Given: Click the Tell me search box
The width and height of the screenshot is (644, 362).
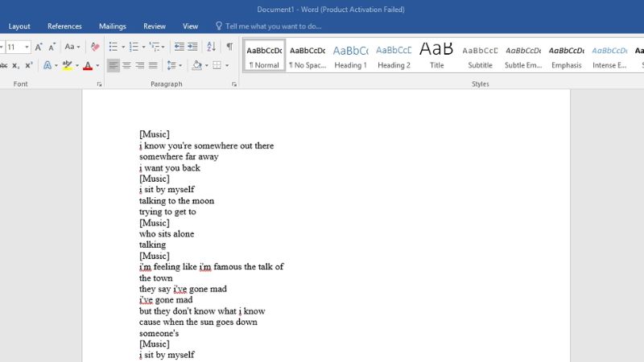Looking at the screenshot, I should click(274, 27).
